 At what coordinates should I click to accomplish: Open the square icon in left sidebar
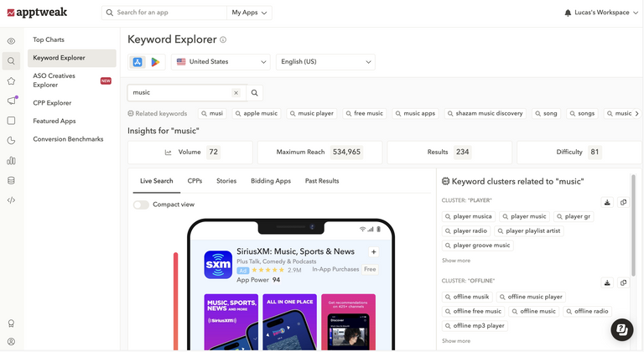[x=11, y=121]
